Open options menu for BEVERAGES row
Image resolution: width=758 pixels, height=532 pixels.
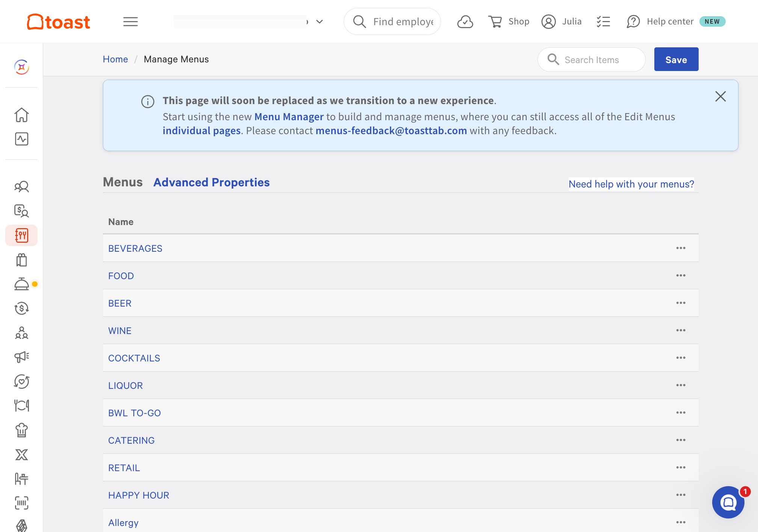tap(681, 248)
